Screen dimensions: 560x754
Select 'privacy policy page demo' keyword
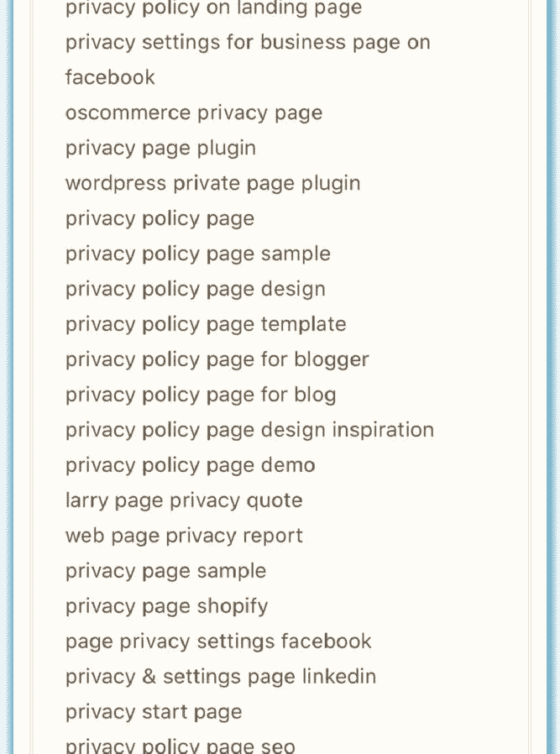pos(191,465)
